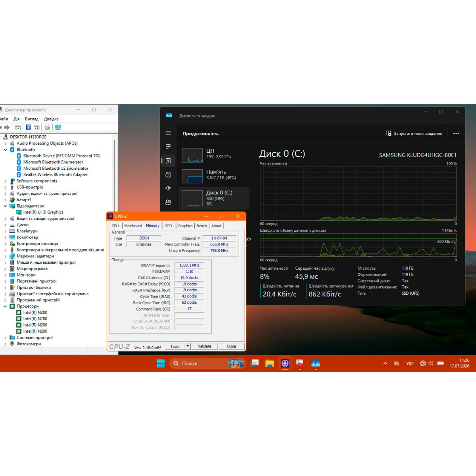Click the CPU-Z taskbar icon

coord(285,363)
